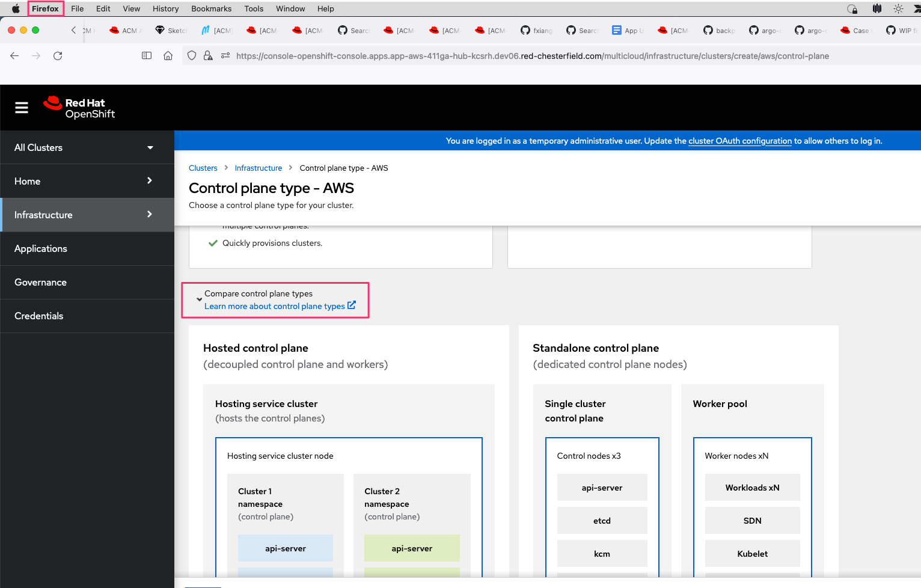Open Governance in the side navigation

click(87, 282)
